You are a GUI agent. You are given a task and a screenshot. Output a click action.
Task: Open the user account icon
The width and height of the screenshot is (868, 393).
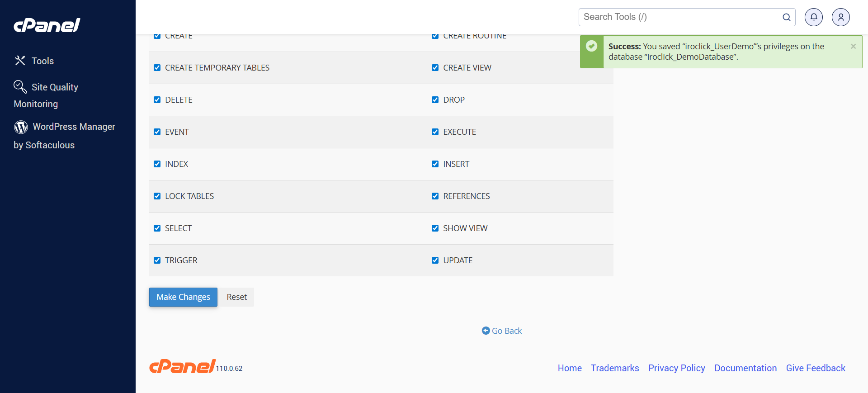pyautogui.click(x=840, y=17)
